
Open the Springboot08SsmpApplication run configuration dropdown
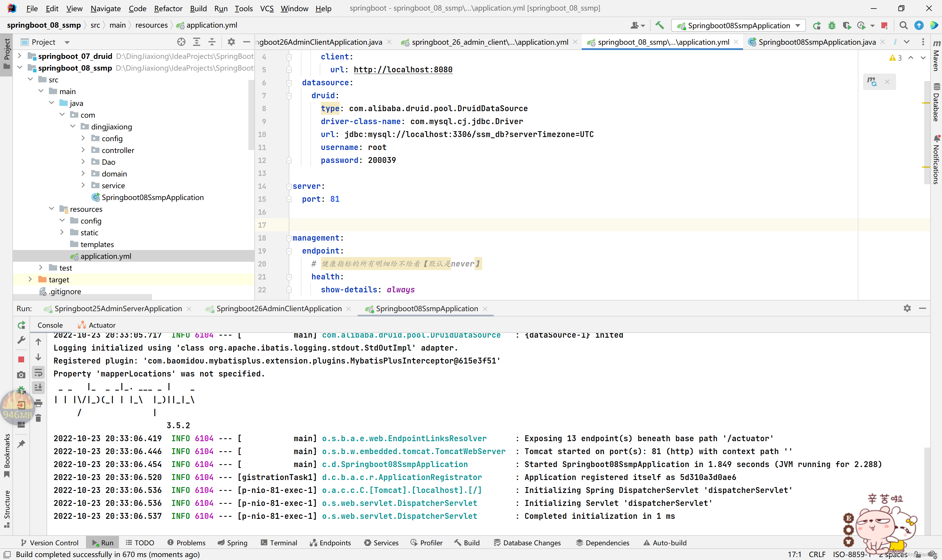coord(738,25)
